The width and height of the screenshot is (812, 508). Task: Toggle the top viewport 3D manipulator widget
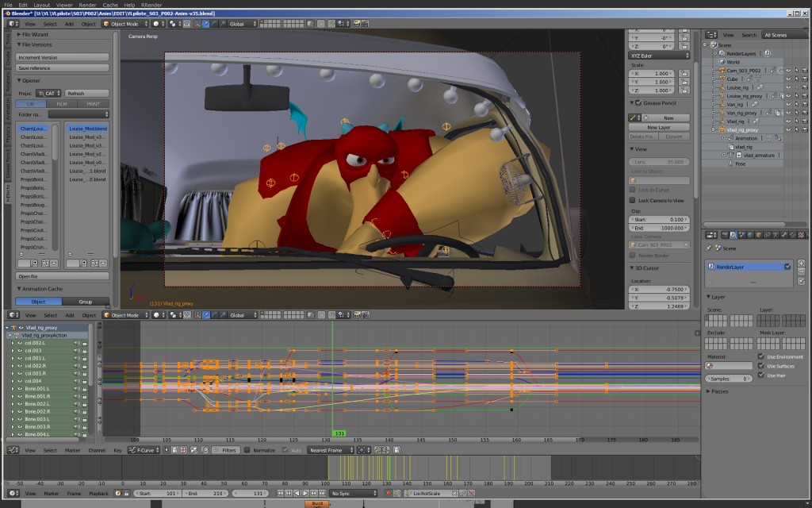pos(197,24)
